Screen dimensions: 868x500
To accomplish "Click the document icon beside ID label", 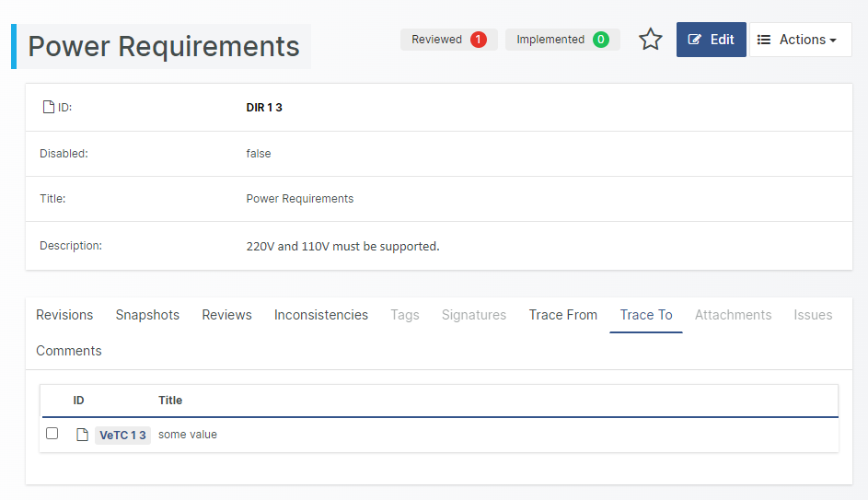I will point(49,108).
